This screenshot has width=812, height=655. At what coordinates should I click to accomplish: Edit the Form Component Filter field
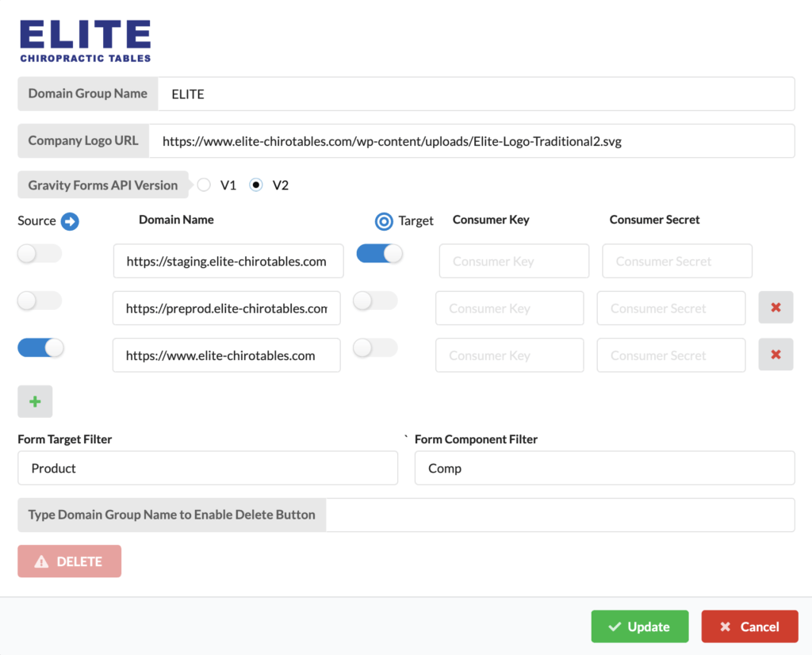pos(605,468)
